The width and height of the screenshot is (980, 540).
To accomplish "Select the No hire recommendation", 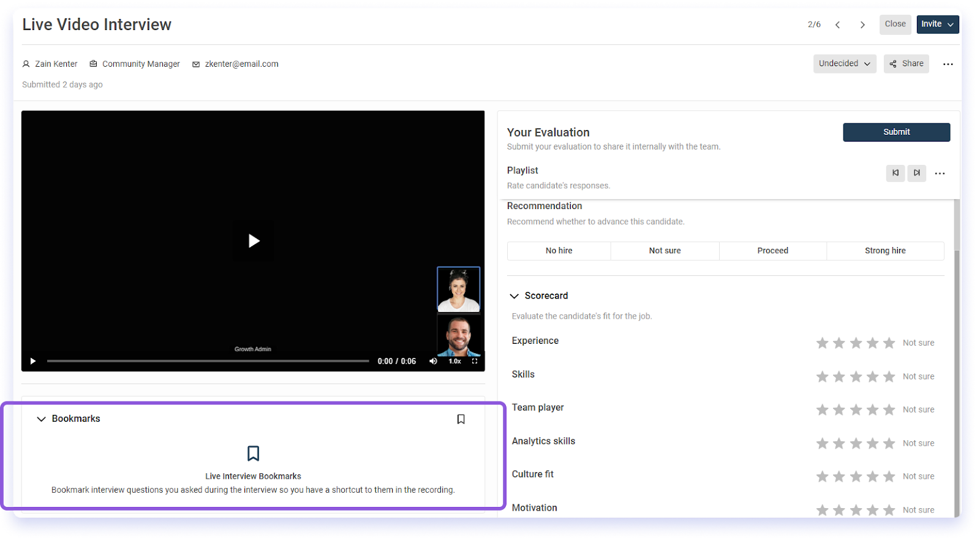I will click(x=559, y=251).
